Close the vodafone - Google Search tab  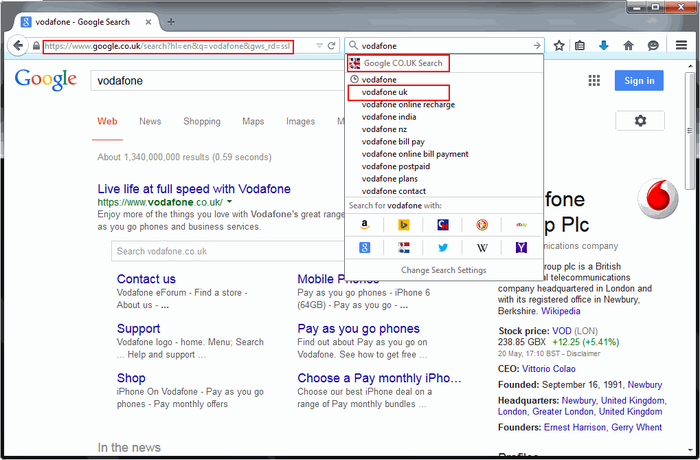pos(148,22)
